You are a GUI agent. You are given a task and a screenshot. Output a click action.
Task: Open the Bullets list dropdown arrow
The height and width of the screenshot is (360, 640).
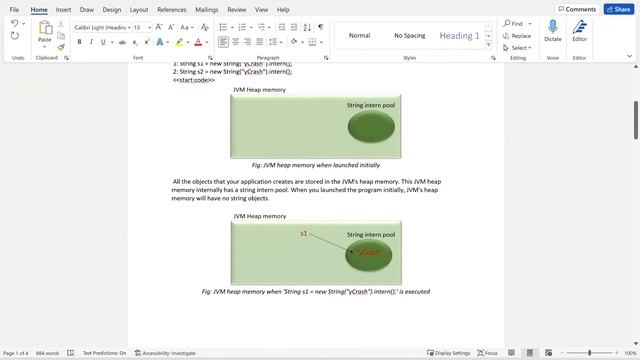pos(232,28)
